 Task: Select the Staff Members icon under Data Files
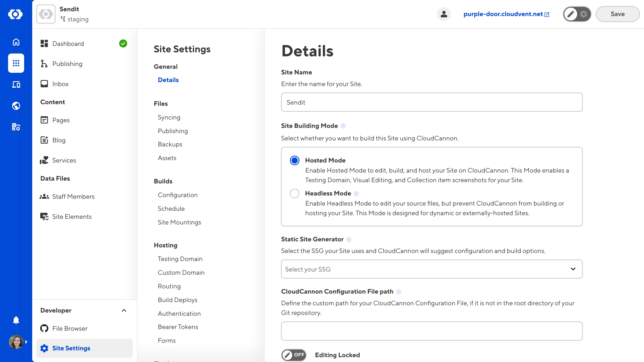44,197
